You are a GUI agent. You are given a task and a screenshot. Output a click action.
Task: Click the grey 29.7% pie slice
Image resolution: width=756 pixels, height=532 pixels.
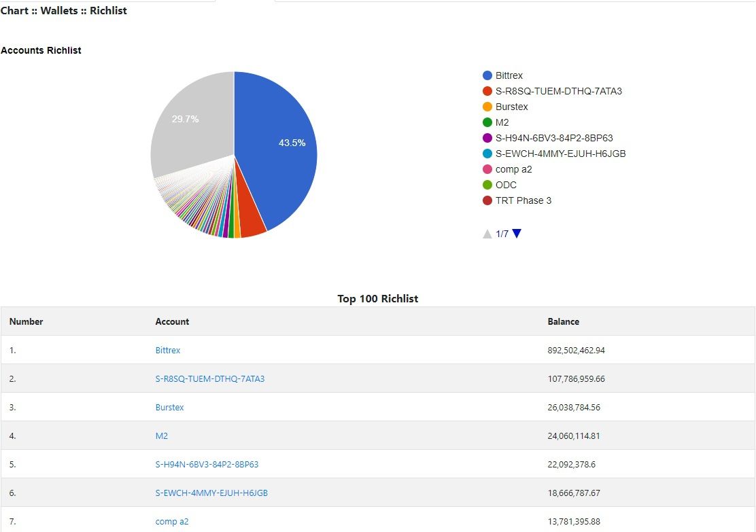click(x=193, y=125)
